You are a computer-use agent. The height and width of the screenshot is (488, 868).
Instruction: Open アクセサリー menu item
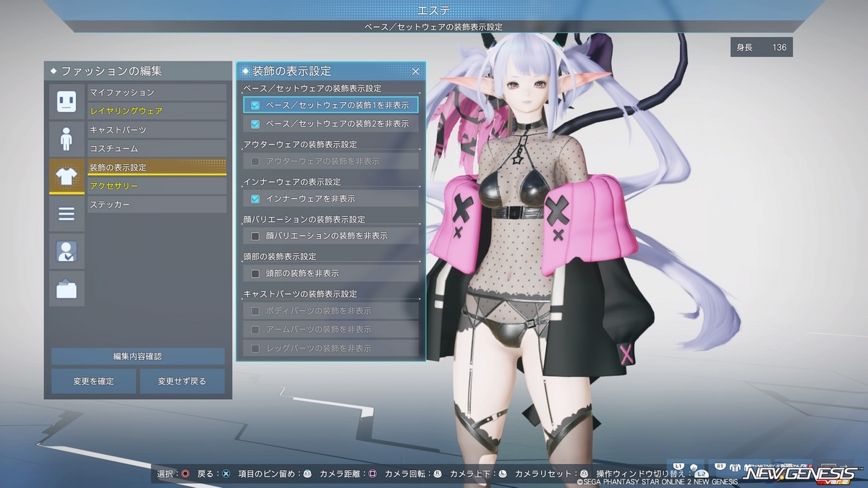pyautogui.click(x=157, y=187)
